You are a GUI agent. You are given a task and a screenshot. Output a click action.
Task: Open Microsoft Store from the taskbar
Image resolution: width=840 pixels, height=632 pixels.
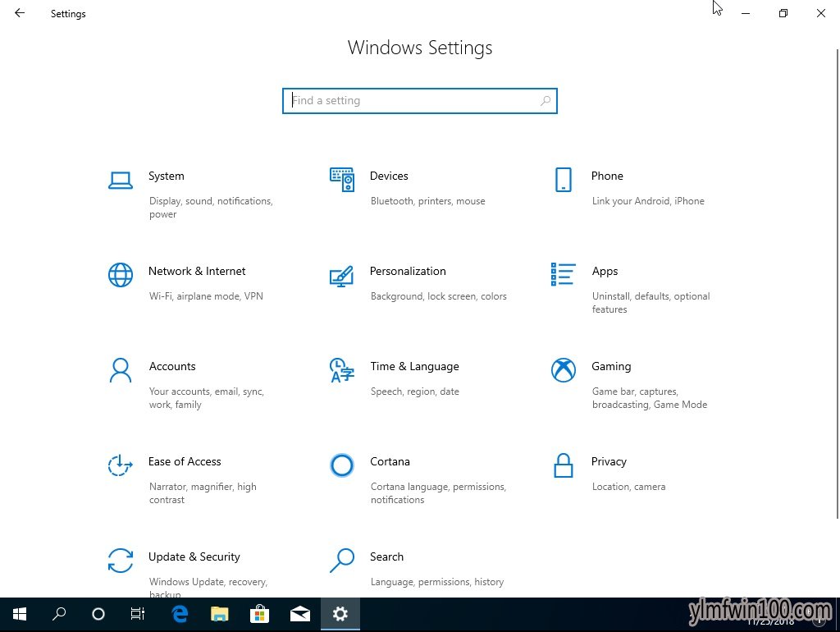[x=260, y=614]
